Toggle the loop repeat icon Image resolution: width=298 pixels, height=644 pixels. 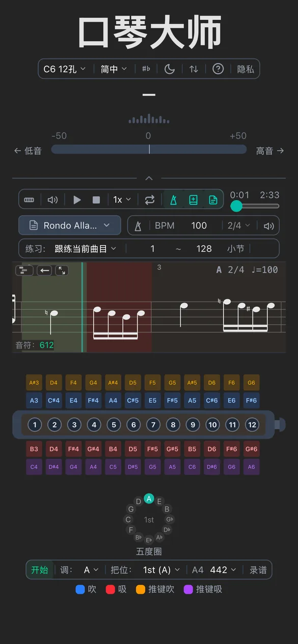149,199
